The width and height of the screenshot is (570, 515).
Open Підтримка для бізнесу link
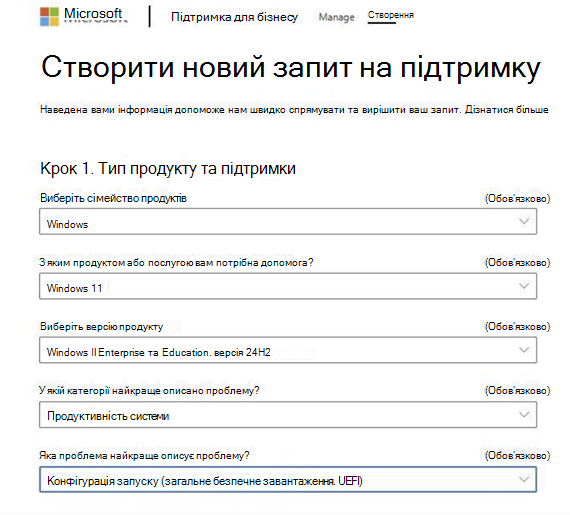tap(234, 17)
